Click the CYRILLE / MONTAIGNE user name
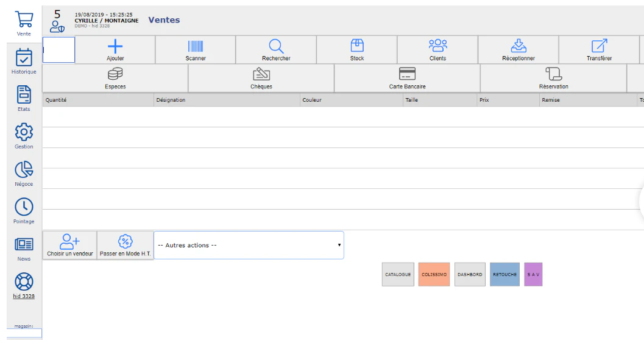Viewport: 644px width, 340px height. [107, 21]
